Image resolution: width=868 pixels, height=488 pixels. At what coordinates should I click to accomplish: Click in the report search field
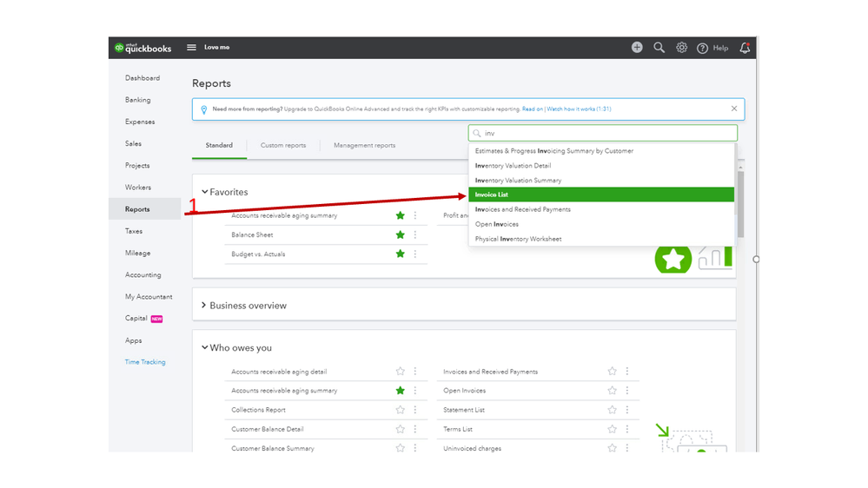pos(608,134)
